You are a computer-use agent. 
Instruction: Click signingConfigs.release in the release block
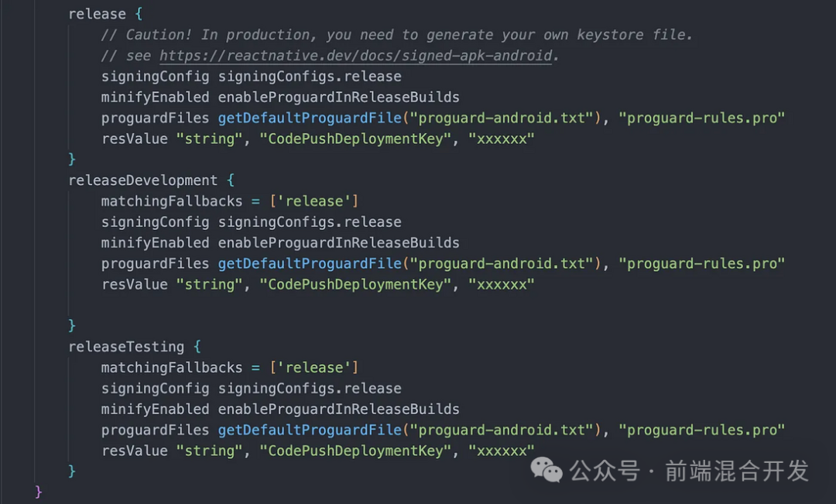(x=310, y=77)
